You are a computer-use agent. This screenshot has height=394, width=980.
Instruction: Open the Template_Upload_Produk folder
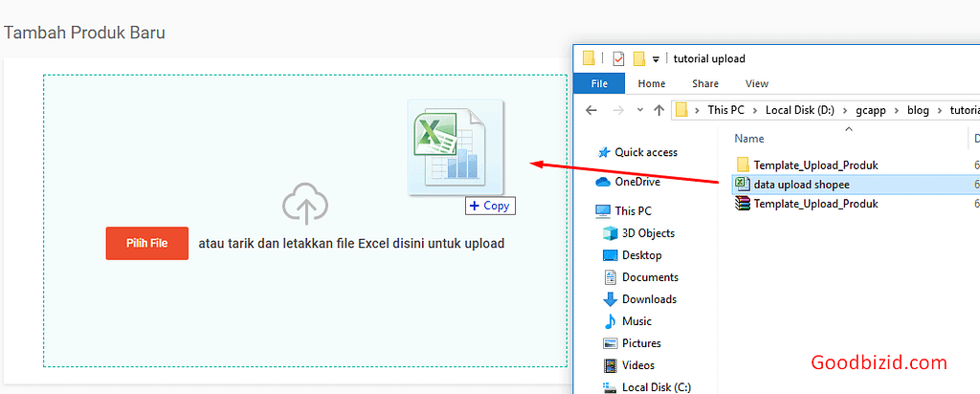pos(815,164)
